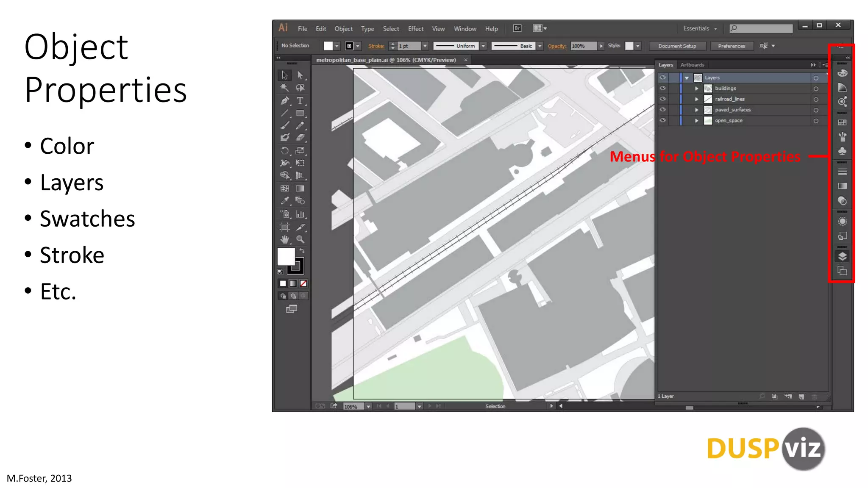Click the Preferences button
The image size is (868, 488).
point(731,46)
